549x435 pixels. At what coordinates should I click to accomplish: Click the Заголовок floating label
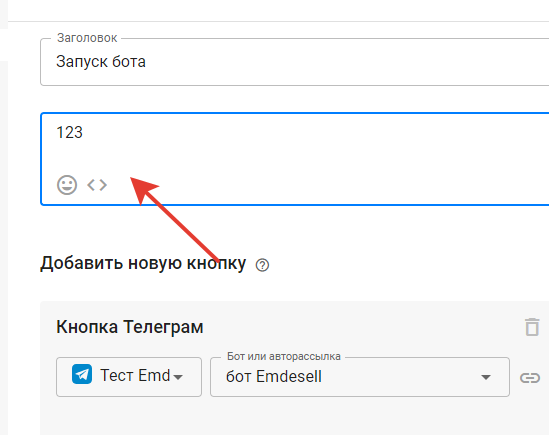pyautogui.click(x=87, y=38)
